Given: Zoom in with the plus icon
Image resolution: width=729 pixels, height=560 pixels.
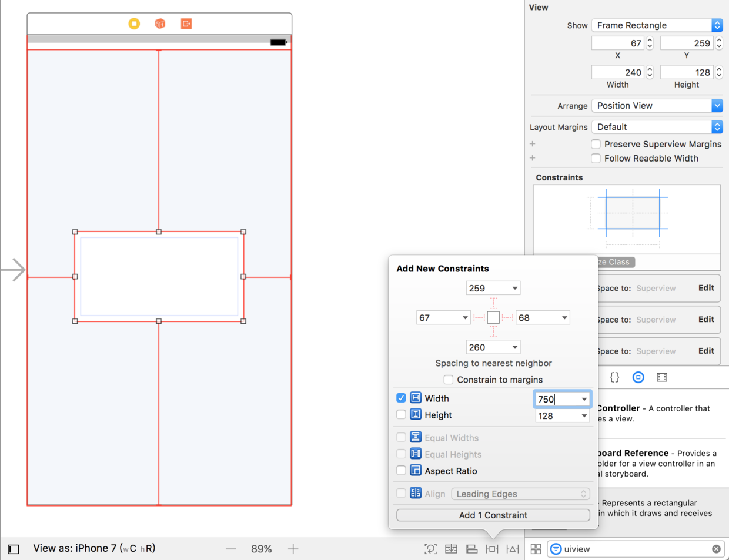Looking at the screenshot, I should click(x=293, y=549).
